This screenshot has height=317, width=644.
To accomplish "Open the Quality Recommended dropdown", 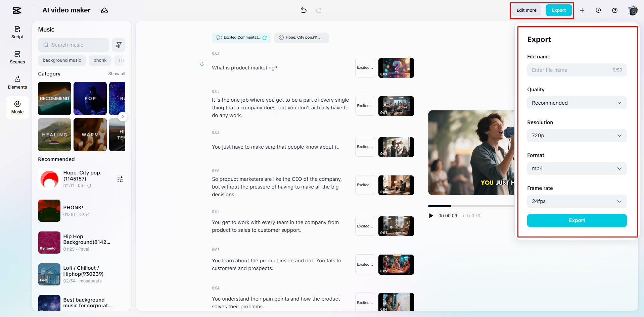I will (x=577, y=103).
